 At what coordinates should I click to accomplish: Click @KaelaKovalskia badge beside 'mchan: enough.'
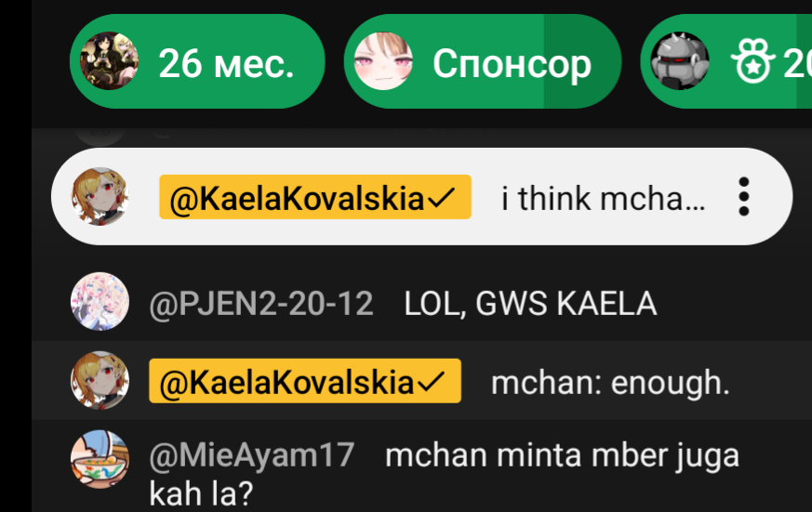[305, 381]
